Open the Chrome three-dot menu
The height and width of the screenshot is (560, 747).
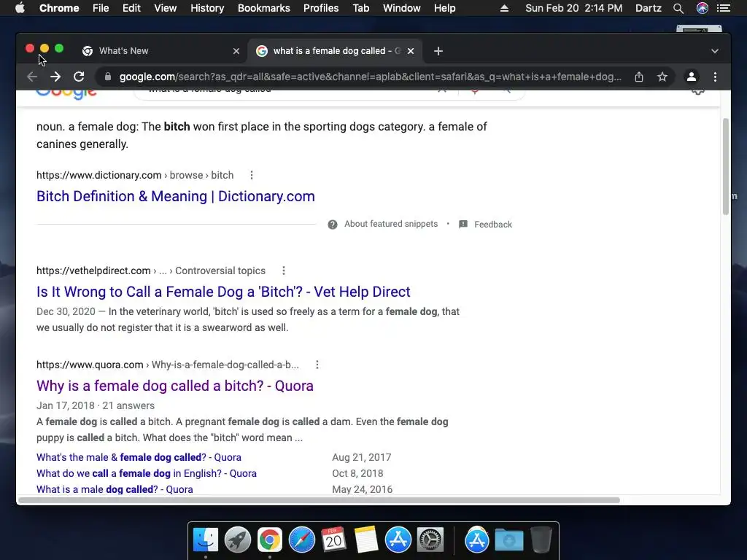pos(715,77)
